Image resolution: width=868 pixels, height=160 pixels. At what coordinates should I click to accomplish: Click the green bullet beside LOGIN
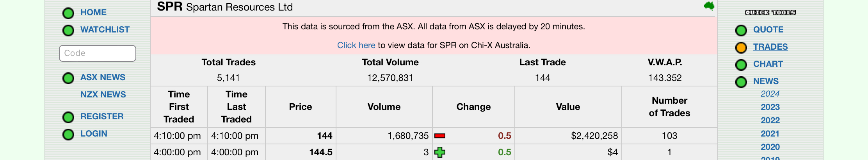tap(68, 135)
